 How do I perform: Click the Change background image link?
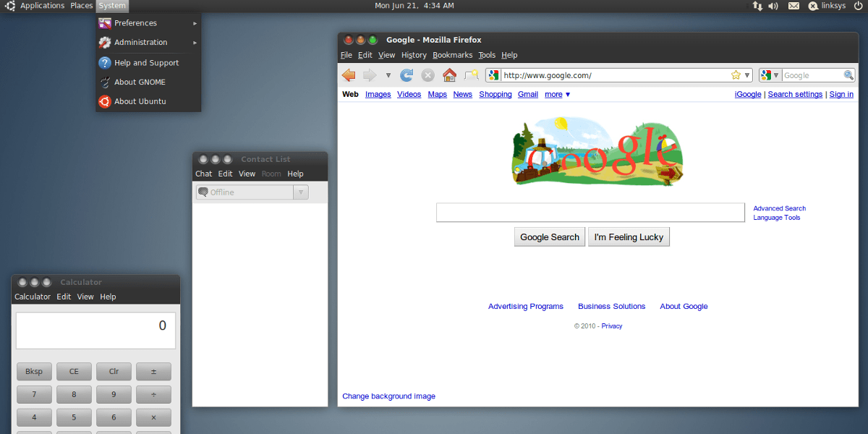[389, 396]
